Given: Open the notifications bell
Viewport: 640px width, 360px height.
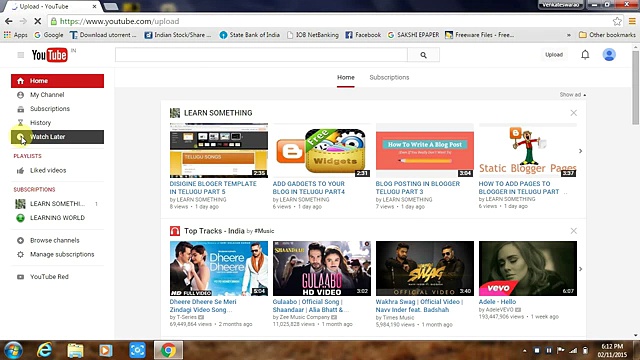Looking at the screenshot, I should tap(585, 55).
